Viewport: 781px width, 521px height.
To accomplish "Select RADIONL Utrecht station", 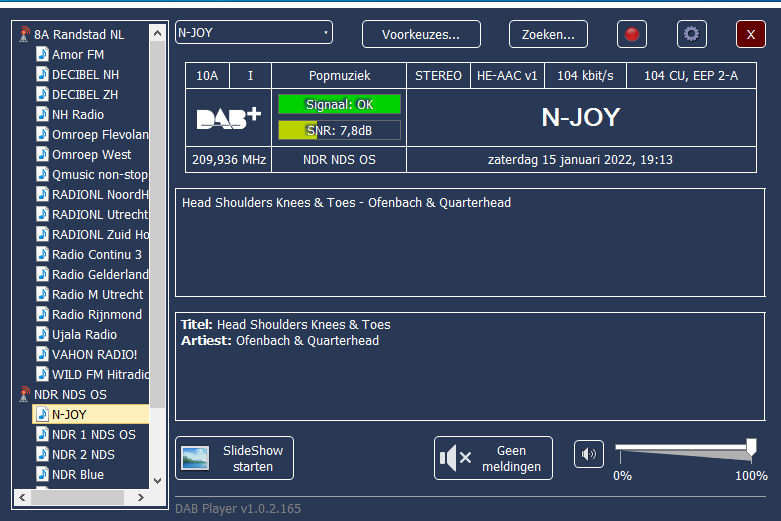I will click(x=100, y=215).
